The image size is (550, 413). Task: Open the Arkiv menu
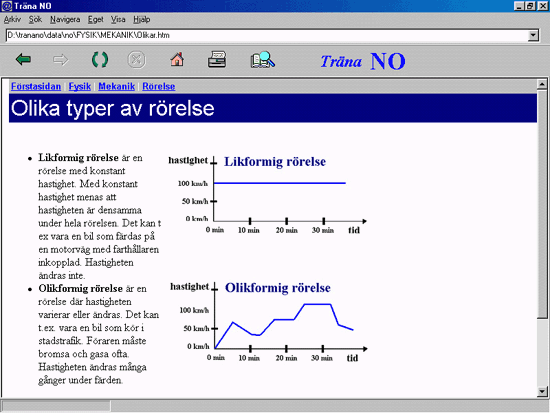click(12, 20)
